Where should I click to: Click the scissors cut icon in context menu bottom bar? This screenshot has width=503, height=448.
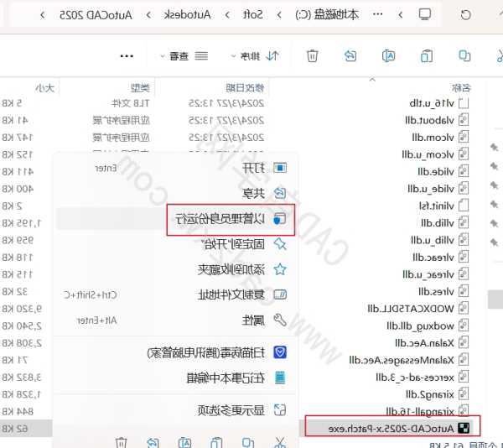click(280, 442)
